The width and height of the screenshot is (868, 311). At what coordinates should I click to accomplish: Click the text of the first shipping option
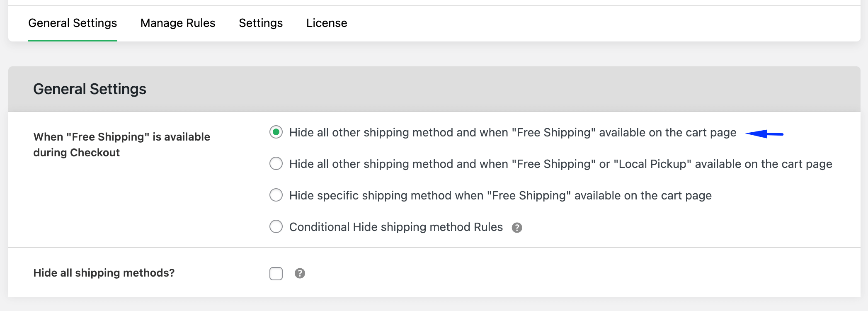click(x=512, y=132)
